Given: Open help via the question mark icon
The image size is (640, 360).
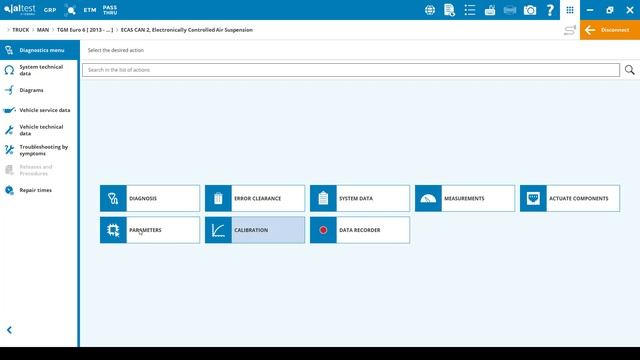Looking at the screenshot, I should (550, 10).
